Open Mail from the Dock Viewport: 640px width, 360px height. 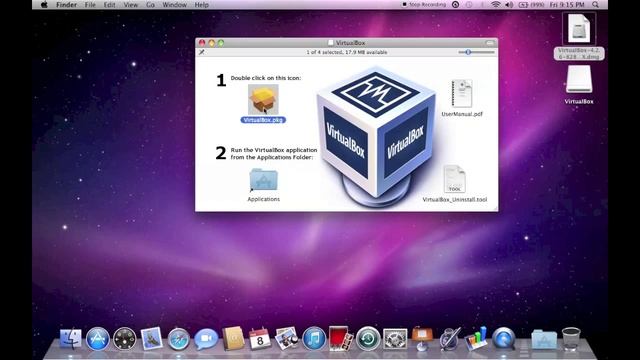point(151,339)
